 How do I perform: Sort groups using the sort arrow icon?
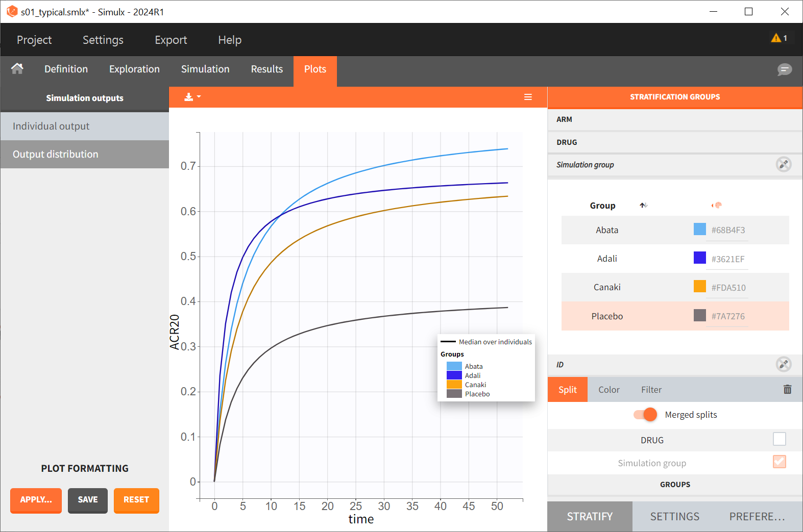(643, 206)
